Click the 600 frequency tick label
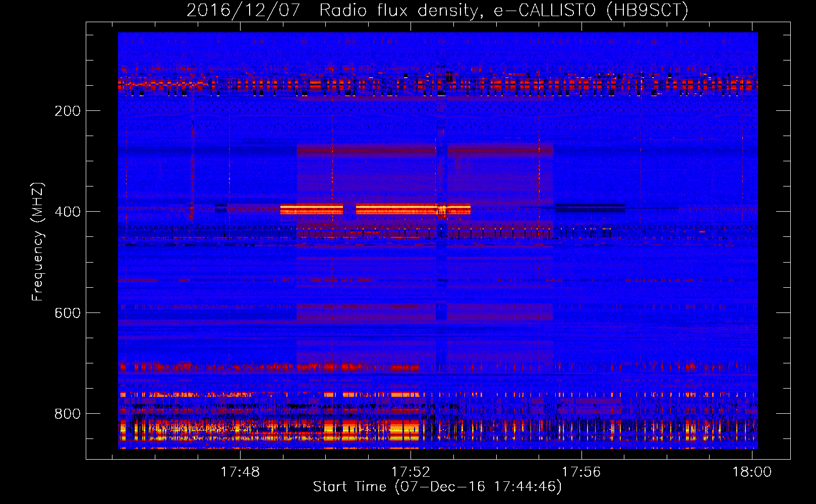The height and width of the screenshot is (504, 816). tap(68, 313)
